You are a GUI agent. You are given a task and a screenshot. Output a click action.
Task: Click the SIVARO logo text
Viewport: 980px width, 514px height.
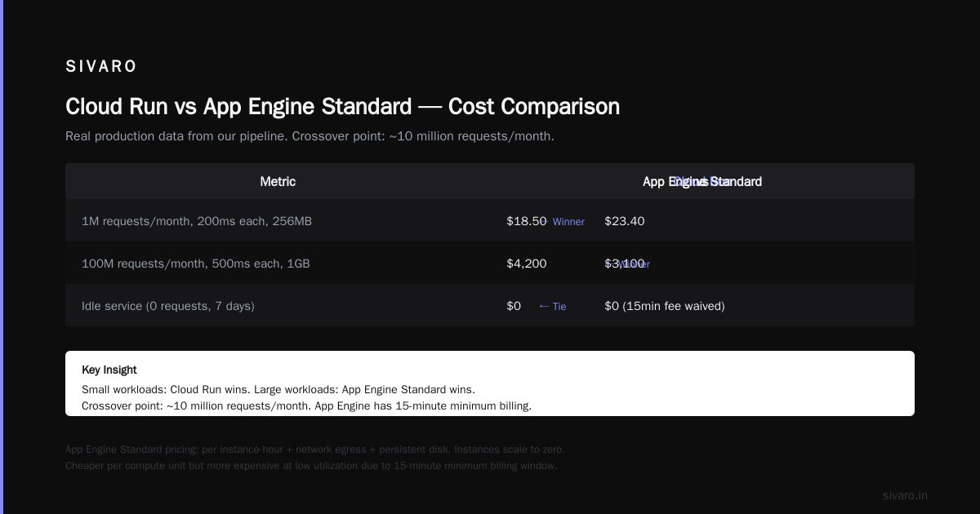(101, 67)
